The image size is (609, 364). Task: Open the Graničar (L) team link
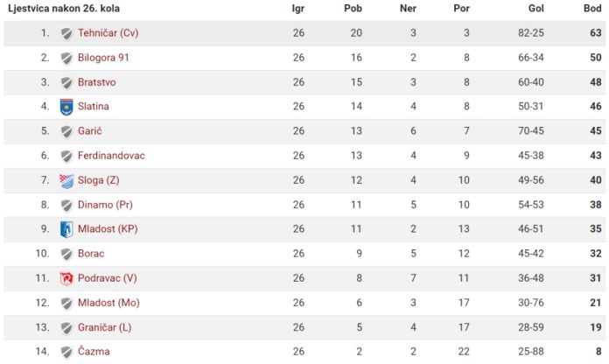tap(104, 327)
